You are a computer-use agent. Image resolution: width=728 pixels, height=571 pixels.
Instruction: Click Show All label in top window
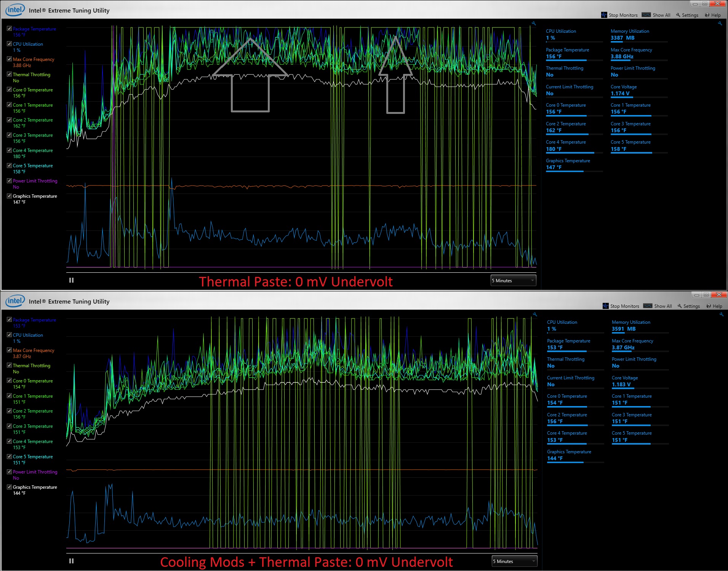[x=661, y=15]
